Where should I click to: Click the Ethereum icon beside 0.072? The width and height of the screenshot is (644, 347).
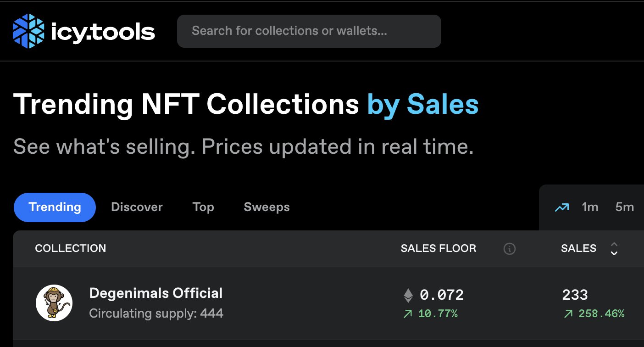coord(408,295)
